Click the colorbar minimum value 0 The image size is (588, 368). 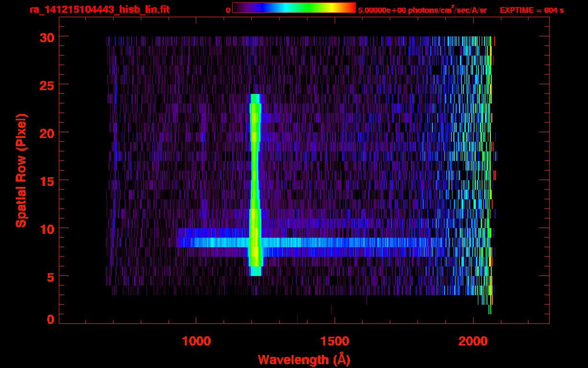pos(228,10)
